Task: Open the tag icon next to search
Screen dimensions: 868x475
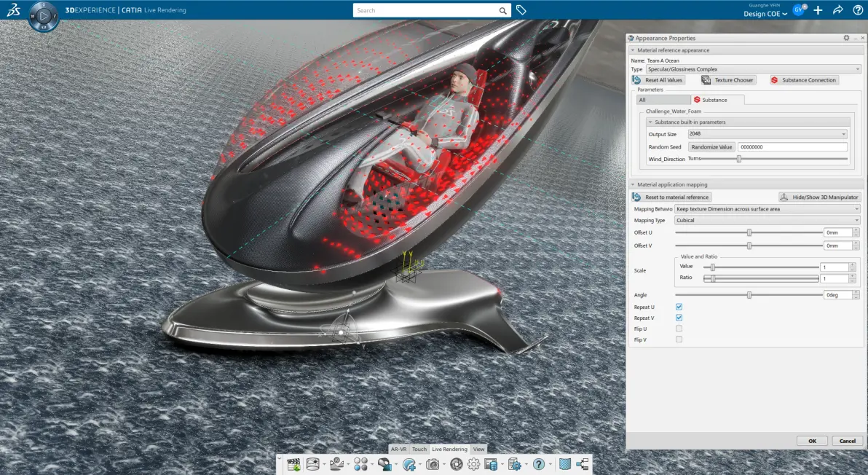Action: tap(521, 10)
